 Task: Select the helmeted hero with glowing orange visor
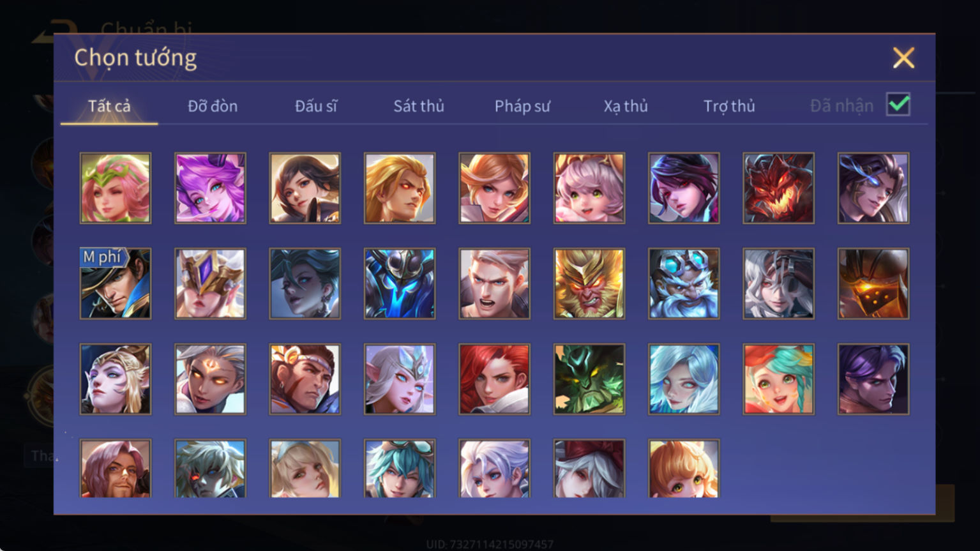(x=873, y=283)
